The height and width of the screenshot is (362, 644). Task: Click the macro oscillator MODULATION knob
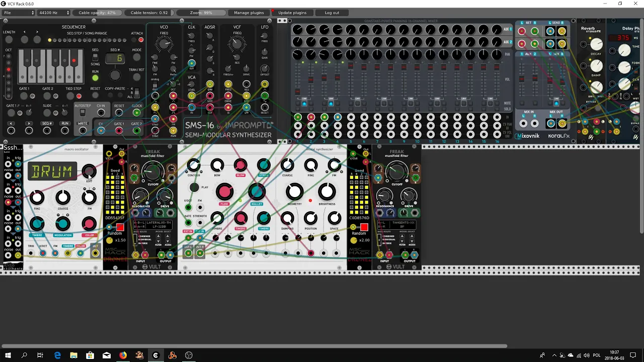click(63, 224)
